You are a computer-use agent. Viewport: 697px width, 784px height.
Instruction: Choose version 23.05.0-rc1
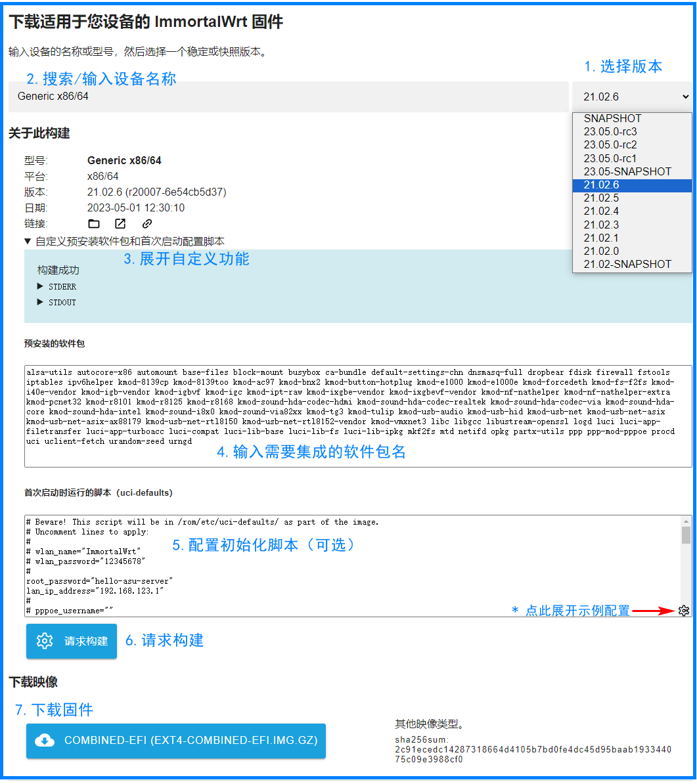(632, 158)
